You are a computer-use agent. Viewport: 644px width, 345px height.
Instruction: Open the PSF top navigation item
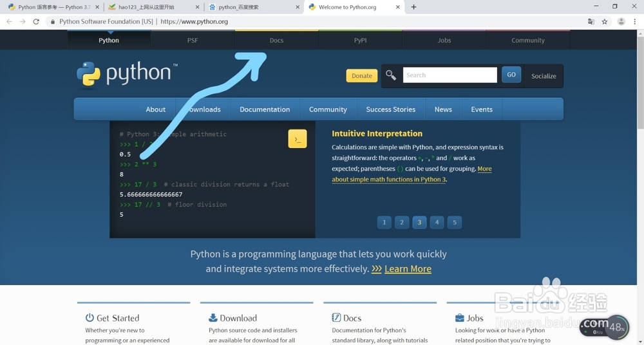[x=193, y=41]
